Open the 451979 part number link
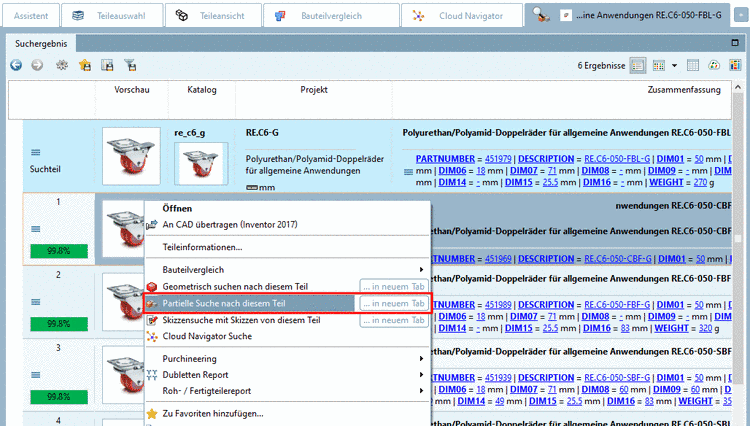750x426 pixels. pos(498,159)
